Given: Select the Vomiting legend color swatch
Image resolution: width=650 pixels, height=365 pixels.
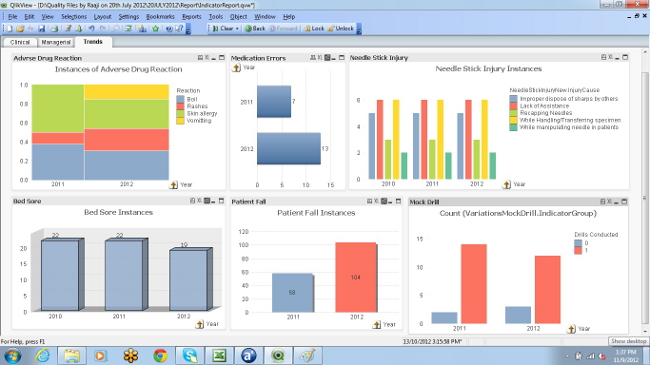Looking at the screenshot, I should point(180,121).
